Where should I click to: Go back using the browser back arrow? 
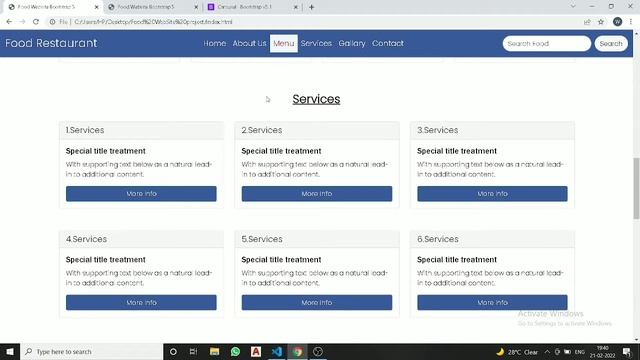[x=9, y=22]
